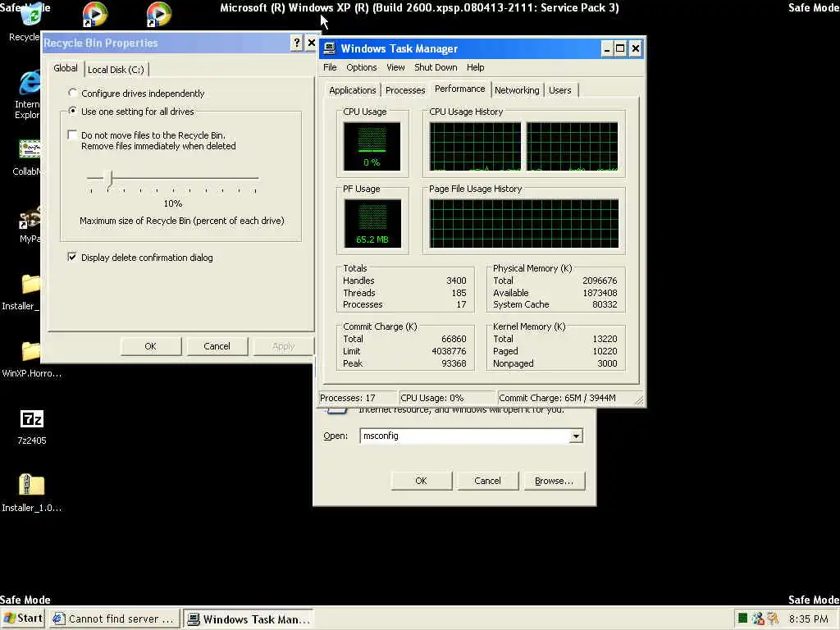
Task: Open the Internet Explorer desktop icon
Action: point(30,84)
